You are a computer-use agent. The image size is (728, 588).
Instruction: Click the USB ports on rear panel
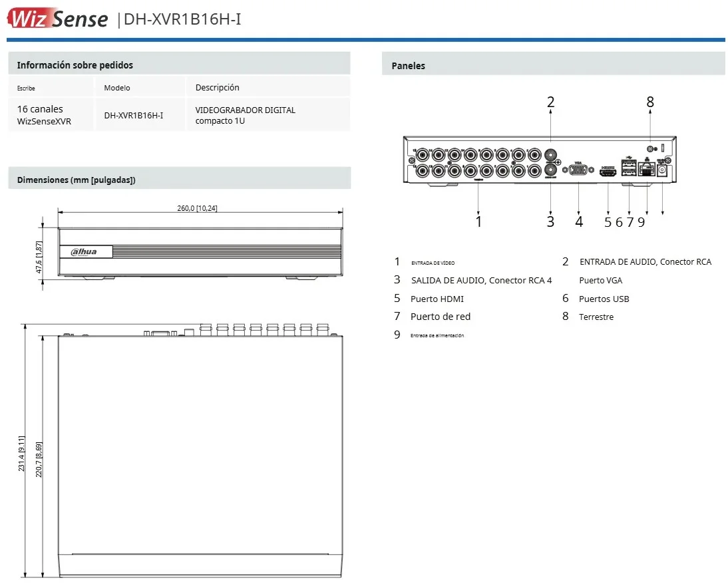coord(628,168)
